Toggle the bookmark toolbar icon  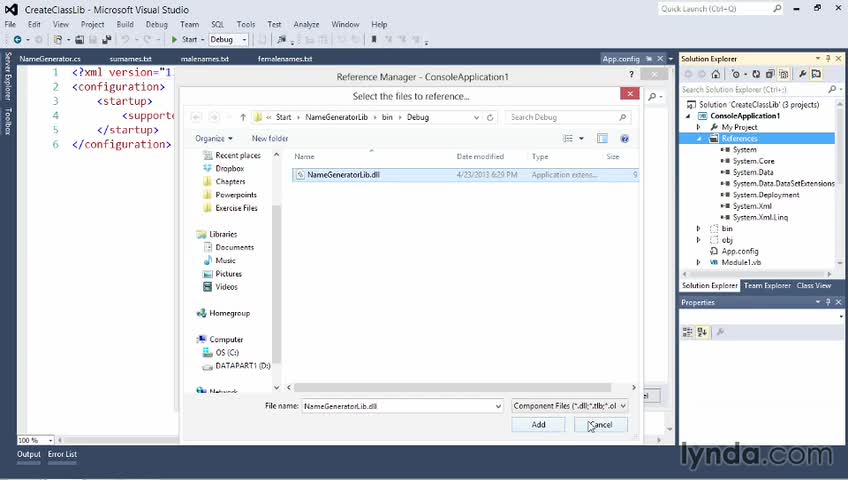point(374,39)
